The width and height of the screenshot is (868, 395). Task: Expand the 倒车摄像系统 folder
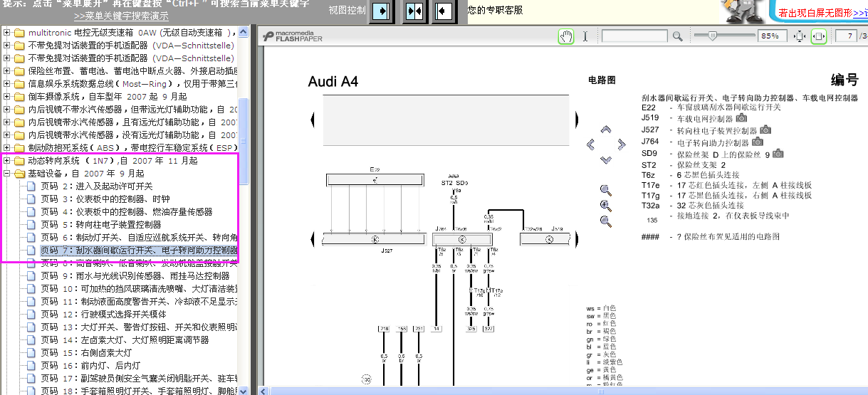pos(7,97)
